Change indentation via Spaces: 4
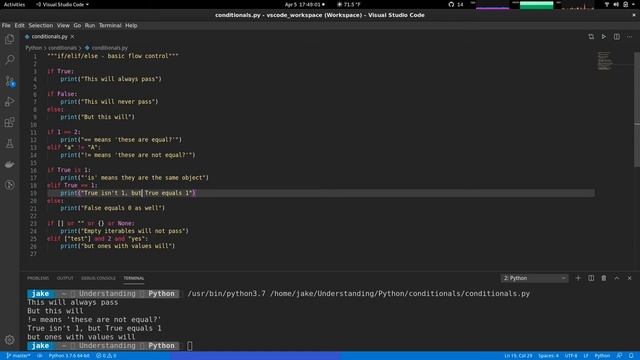The image size is (640, 360). pyautogui.click(x=548, y=356)
